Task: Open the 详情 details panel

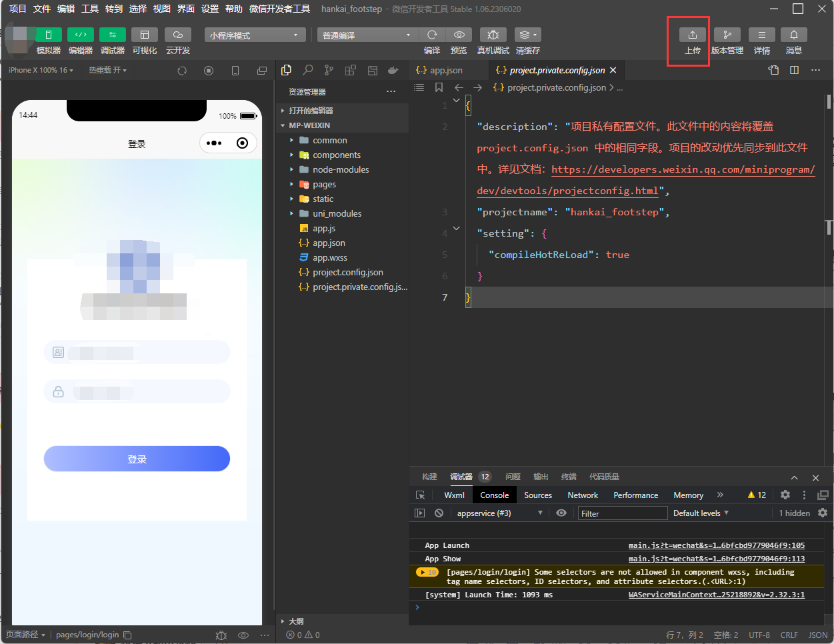Action: [762, 35]
